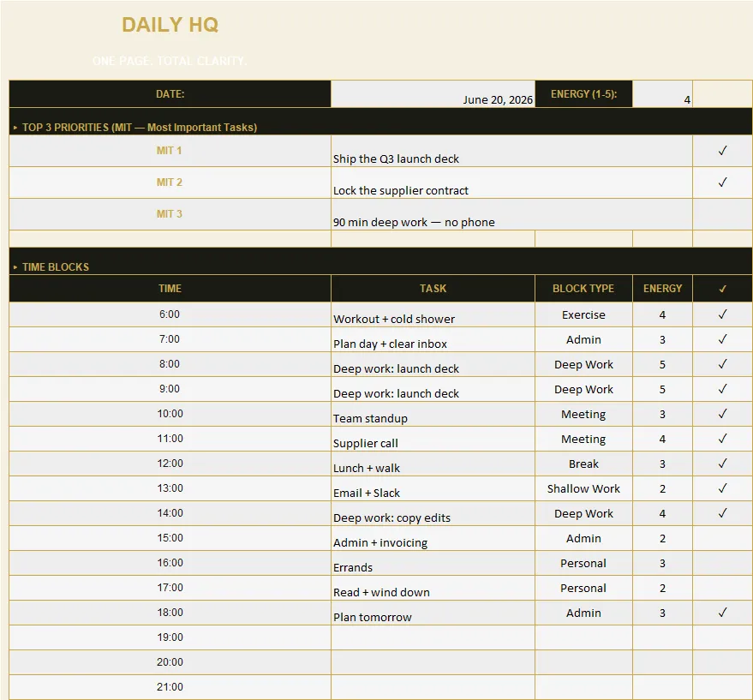Click the 'Exercise' block type cell
753x700 pixels.
coord(583,314)
